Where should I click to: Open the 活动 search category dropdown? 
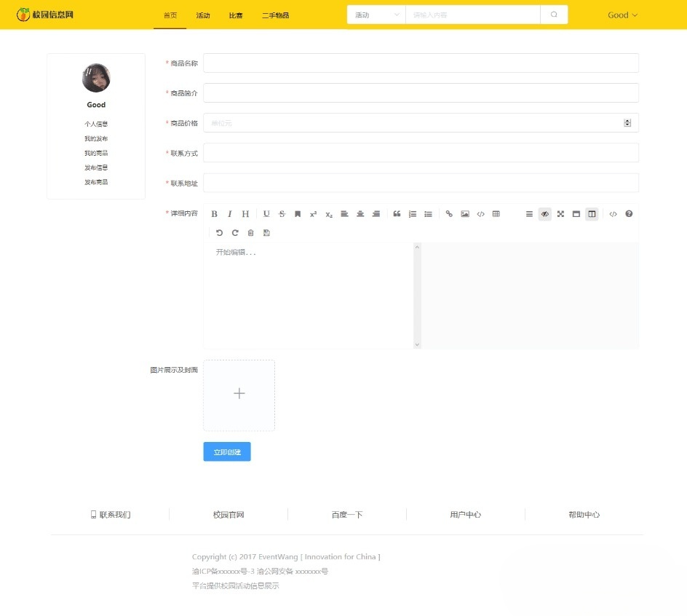tap(375, 14)
